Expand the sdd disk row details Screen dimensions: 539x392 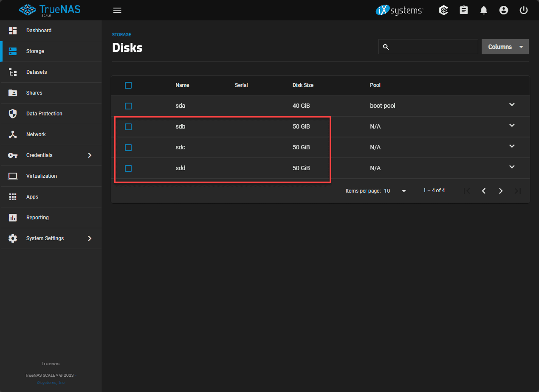tap(512, 167)
